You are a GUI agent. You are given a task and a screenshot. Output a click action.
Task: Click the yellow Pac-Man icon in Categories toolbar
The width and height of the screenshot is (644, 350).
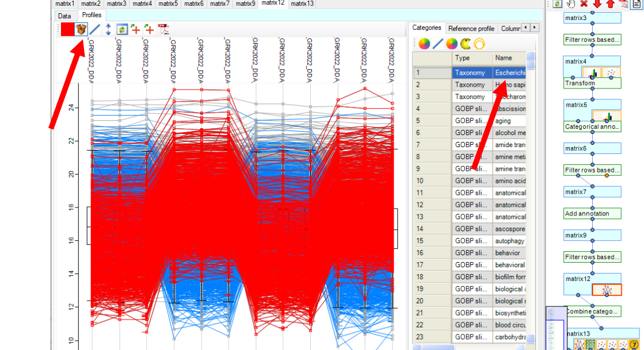click(x=466, y=44)
